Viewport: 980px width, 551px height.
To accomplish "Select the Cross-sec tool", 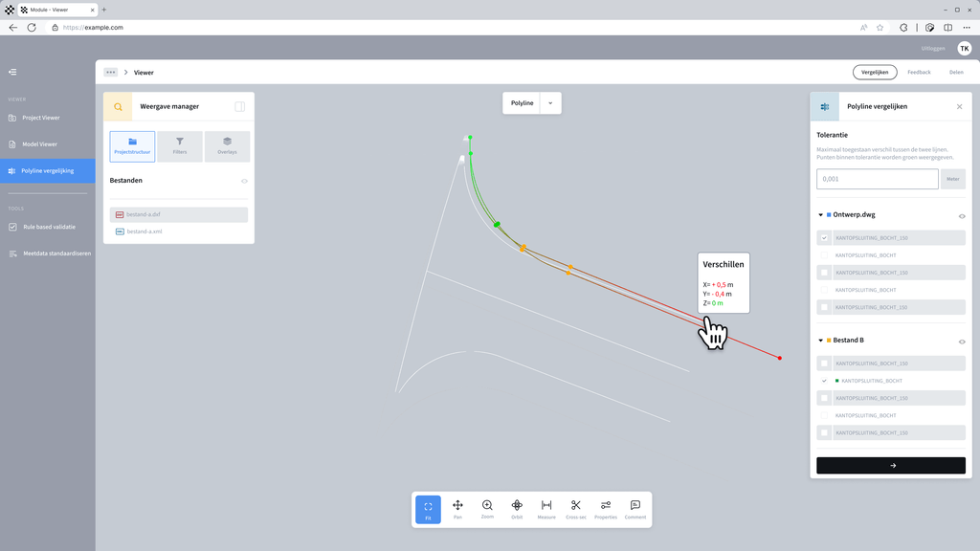I will pos(576,509).
